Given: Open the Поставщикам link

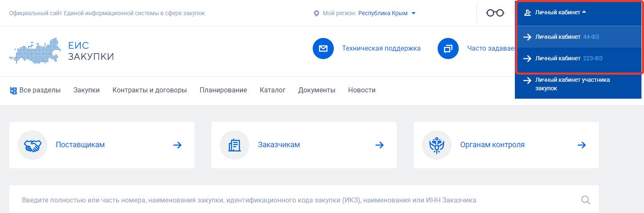Looking at the screenshot, I should click(x=80, y=145).
